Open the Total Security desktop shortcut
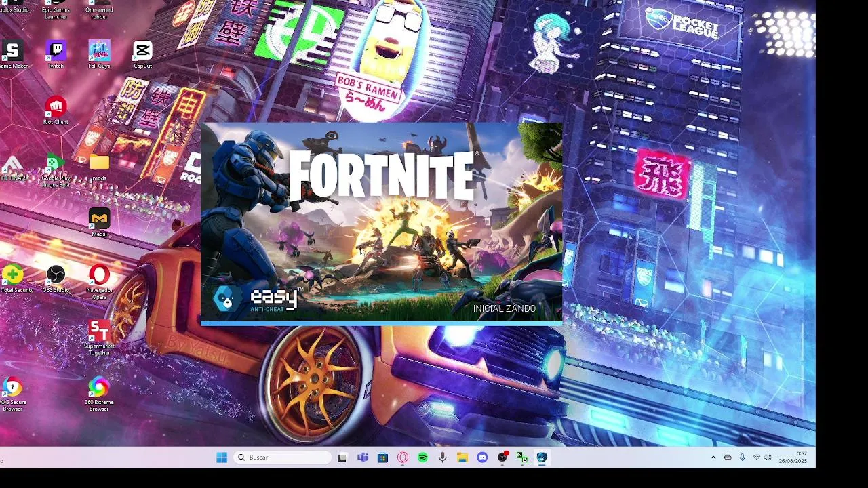 tap(14, 279)
